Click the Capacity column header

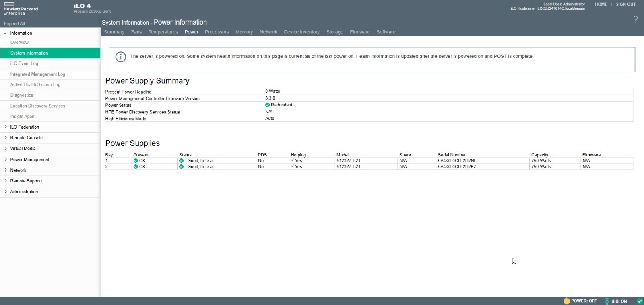(539, 155)
